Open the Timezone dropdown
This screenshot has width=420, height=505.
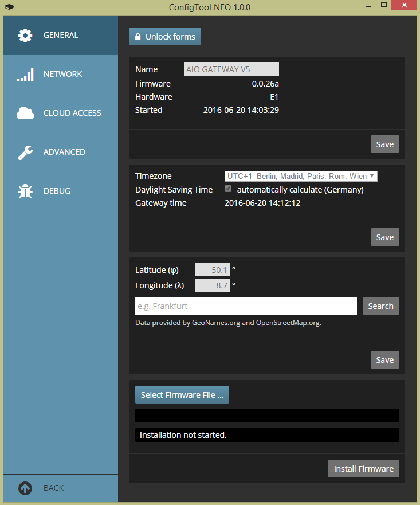pos(300,176)
